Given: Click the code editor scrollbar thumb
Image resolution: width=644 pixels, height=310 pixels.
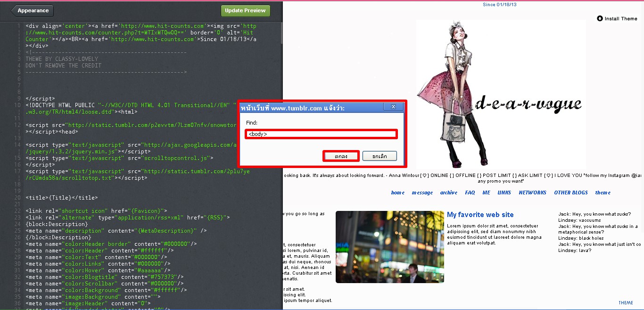Looking at the screenshot, I should click(281, 33).
